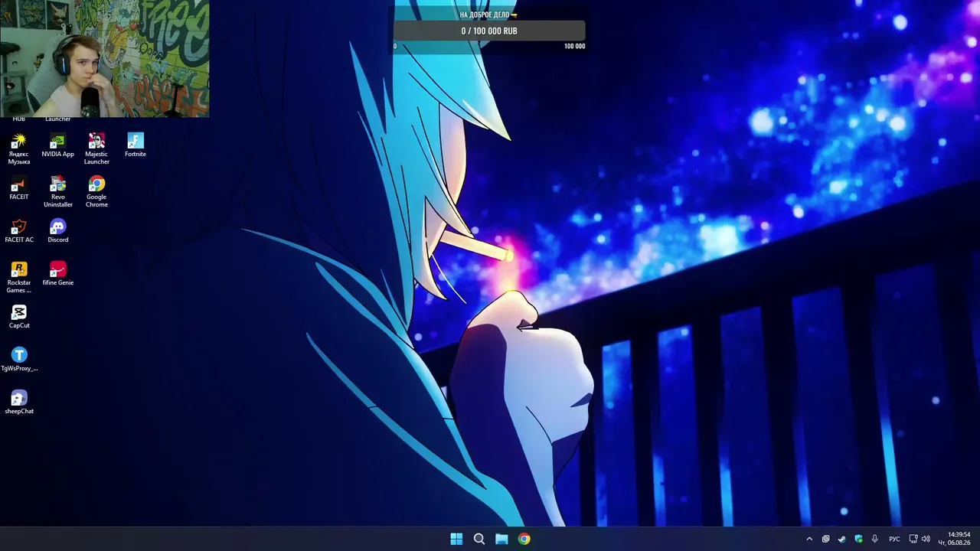Open taskbar Search
Viewport: 980px width, 551px height.
click(479, 539)
